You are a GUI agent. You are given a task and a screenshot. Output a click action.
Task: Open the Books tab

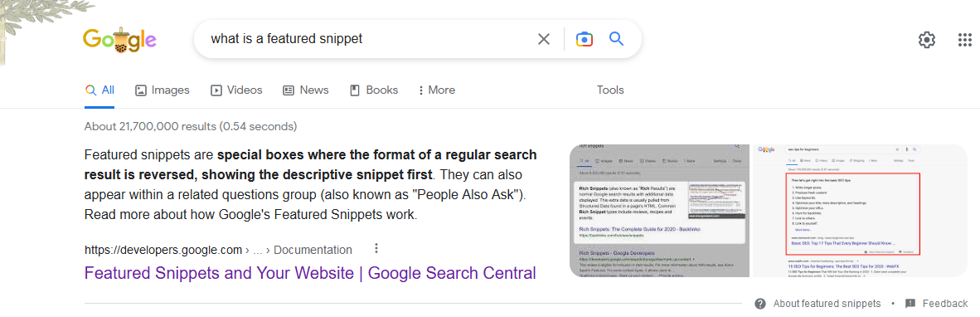click(x=374, y=90)
